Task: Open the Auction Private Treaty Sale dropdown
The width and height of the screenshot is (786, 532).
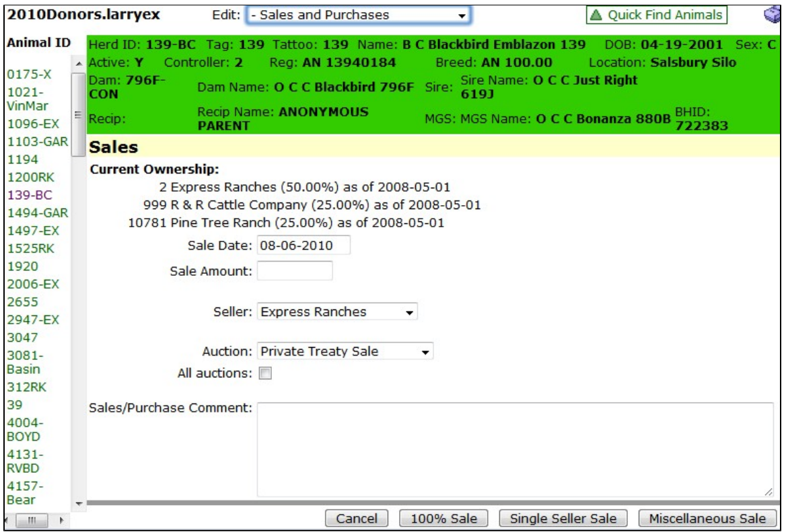Action: [x=345, y=351]
